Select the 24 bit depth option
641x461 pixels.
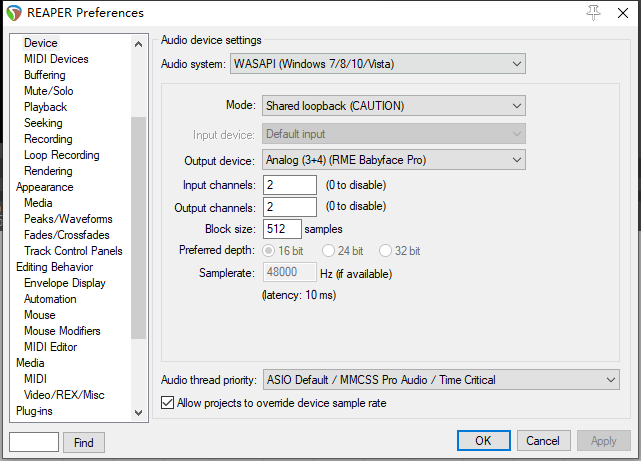point(328,251)
